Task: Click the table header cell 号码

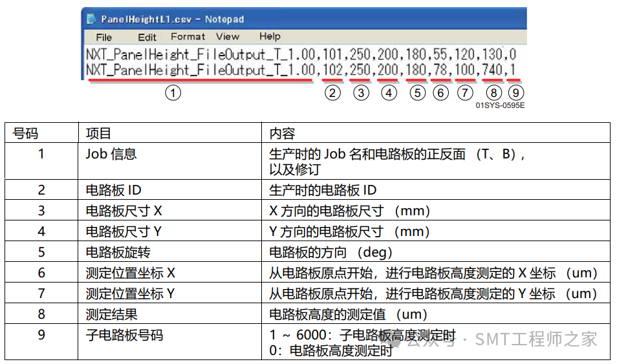Action: coord(41,133)
